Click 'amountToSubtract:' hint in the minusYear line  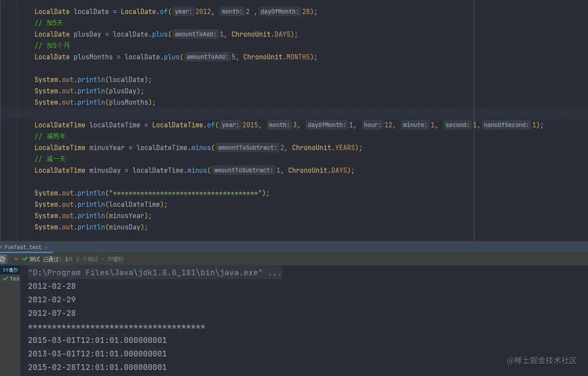[247, 147]
